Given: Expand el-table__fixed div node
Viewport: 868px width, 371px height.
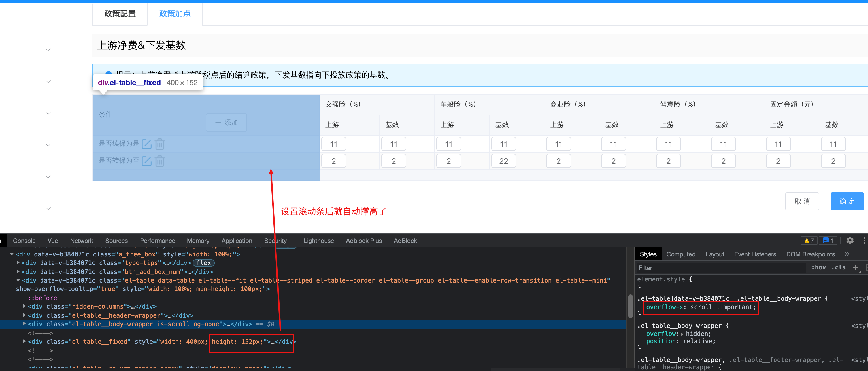Looking at the screenshot, I should pyautogui.click(x=24, y=341).
